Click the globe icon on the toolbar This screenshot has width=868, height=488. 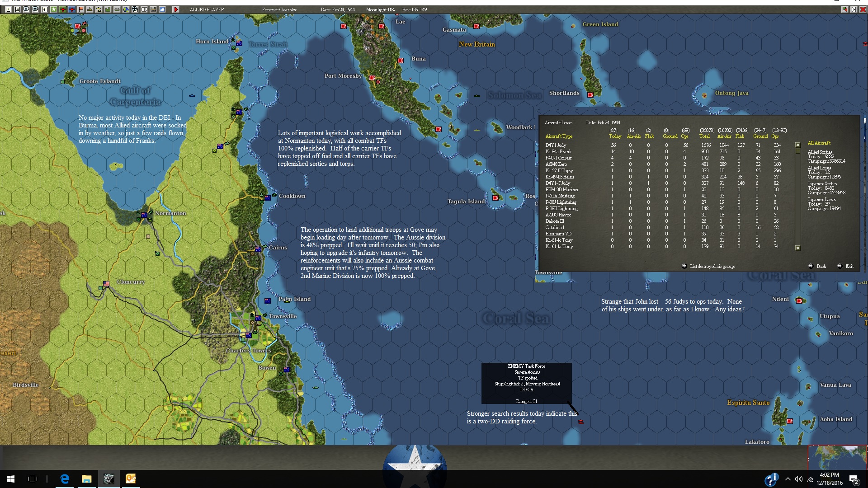[x=126, y=9]
